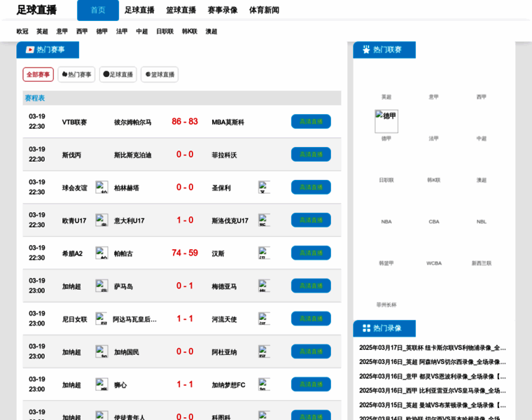Open 菲洲长杯 in the 热门联赛 panel
Image resolution: width=532 pixels, height=420 pixels.
coord(386,304)
